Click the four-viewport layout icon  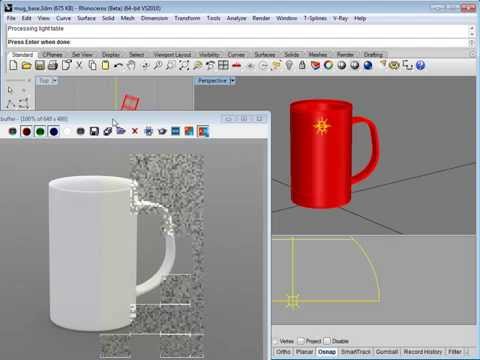(223, 65)
